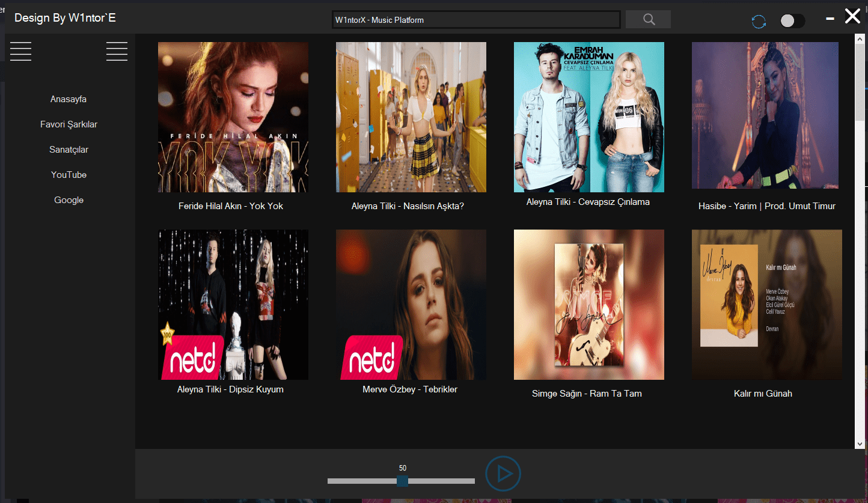Click the magnifier search button
This screenshot has width=868, height=503.
coord(648,19)
